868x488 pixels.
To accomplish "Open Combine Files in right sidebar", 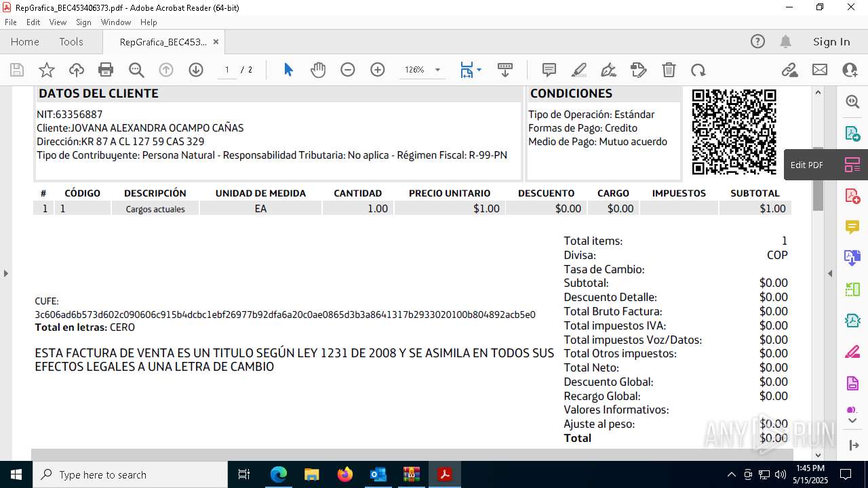I will pyautogui.click(x=852, y=258).
